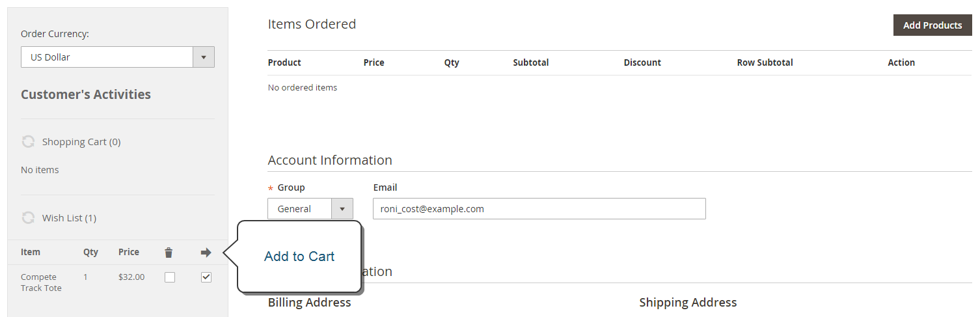This screenshot has width=980, height=317.
Task: Open the US Dollar currency selector
Action: point(118,57)
